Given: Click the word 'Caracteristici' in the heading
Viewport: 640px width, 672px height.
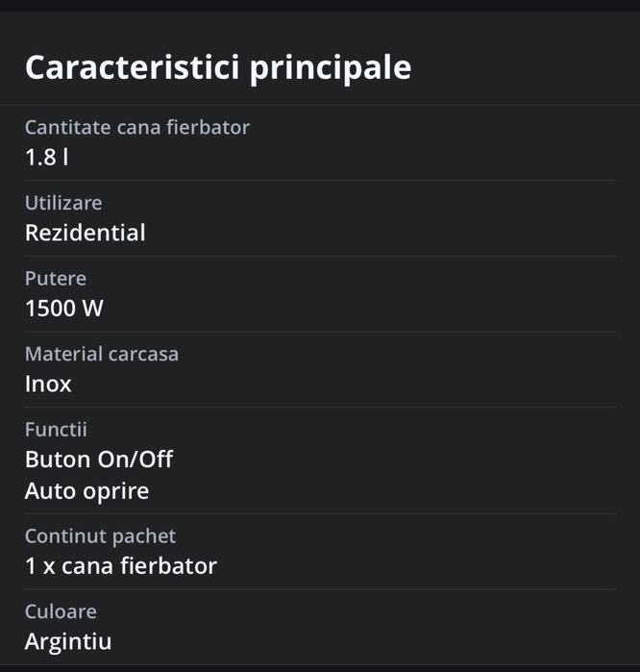Looking at the screenshot, I should pyautogui.click(x=133, y=67).
